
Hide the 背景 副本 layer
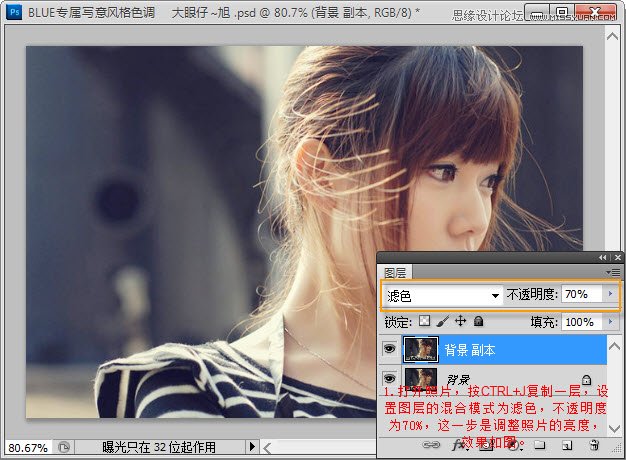pyautogui.click(x=389, y=349)
